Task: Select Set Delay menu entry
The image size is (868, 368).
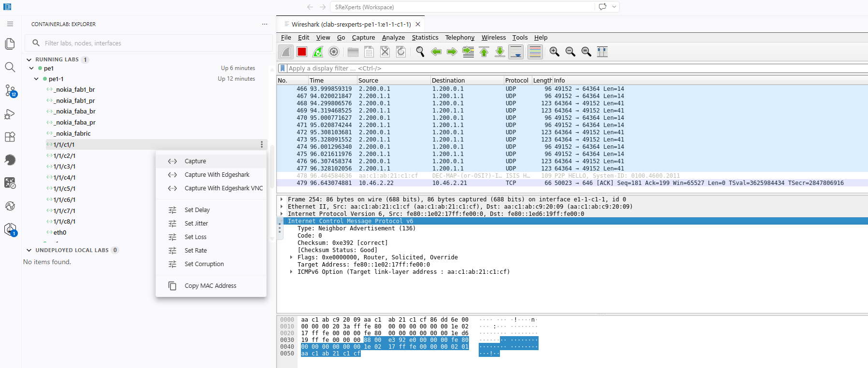Action: pyautogui.click(x=211, y=210)
